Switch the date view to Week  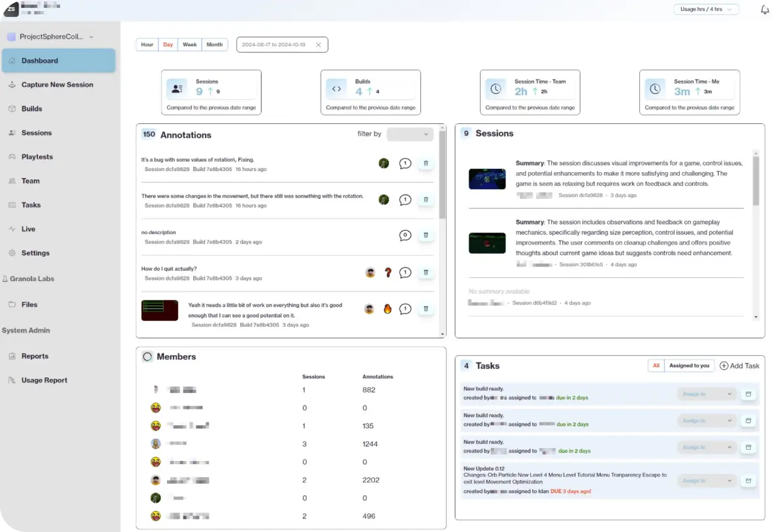coord(189,44)
